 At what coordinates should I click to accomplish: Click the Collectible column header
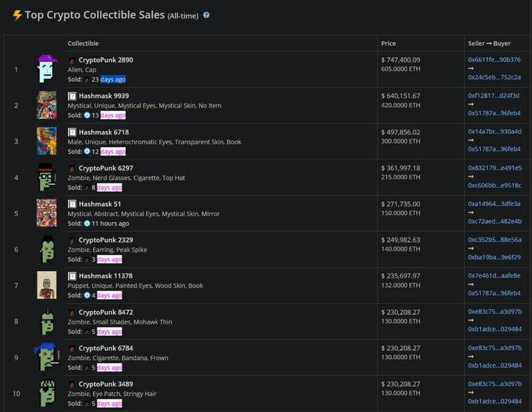(83, 44)
